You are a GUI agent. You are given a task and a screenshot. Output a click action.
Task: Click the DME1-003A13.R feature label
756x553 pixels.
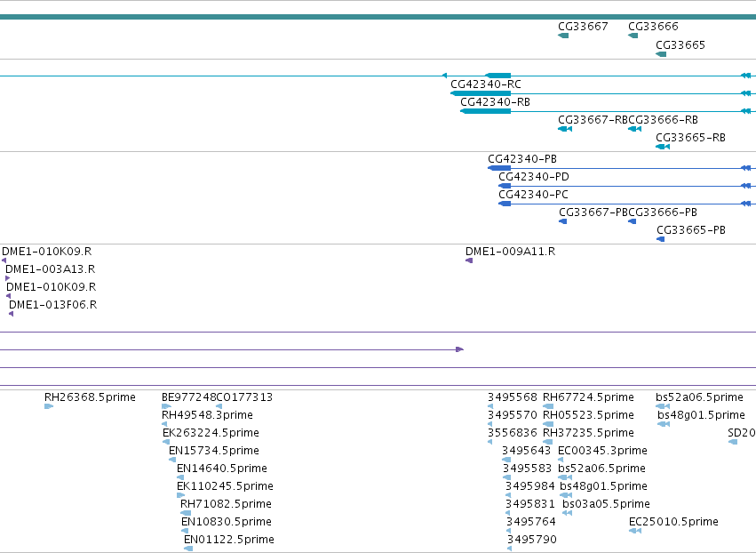pos(50,269)
